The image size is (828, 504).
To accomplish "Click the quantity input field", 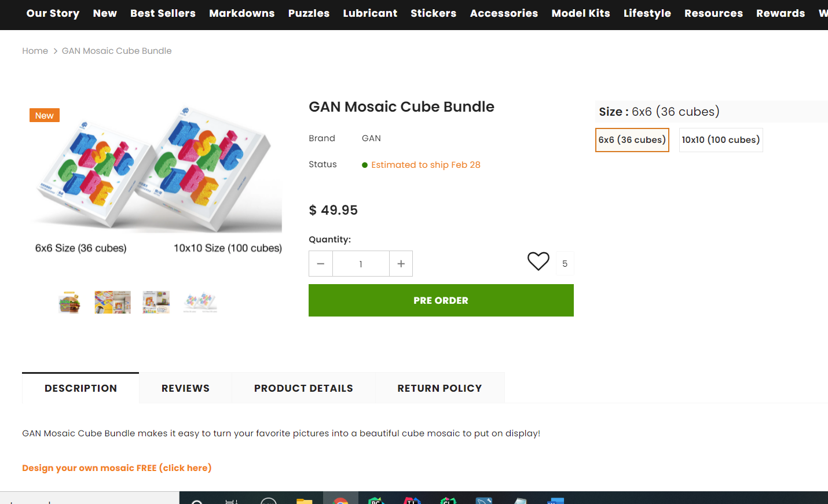I will pos(361,264).
